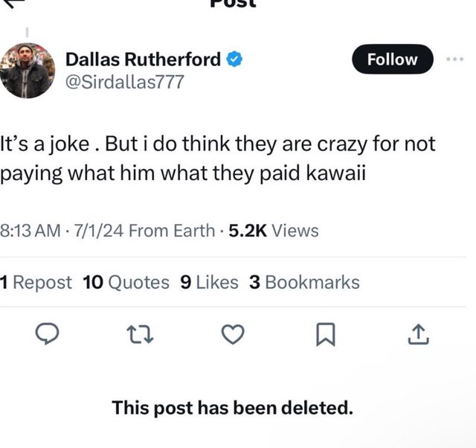Open Dallas Rutherford's profile picture

[27, 70]
